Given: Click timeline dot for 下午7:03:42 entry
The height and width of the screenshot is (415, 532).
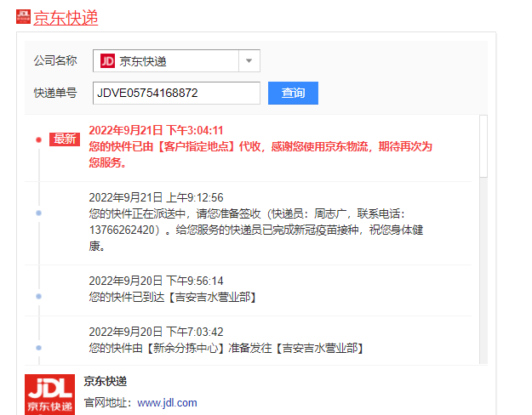Looking at the screenshot, I should pyautogui.click(x=38, y=348).
